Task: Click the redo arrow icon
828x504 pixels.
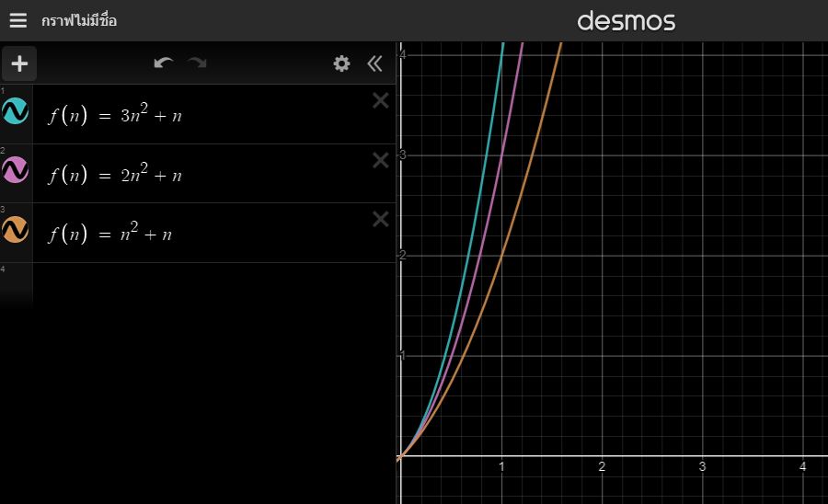Action: [x=197, y=63]
